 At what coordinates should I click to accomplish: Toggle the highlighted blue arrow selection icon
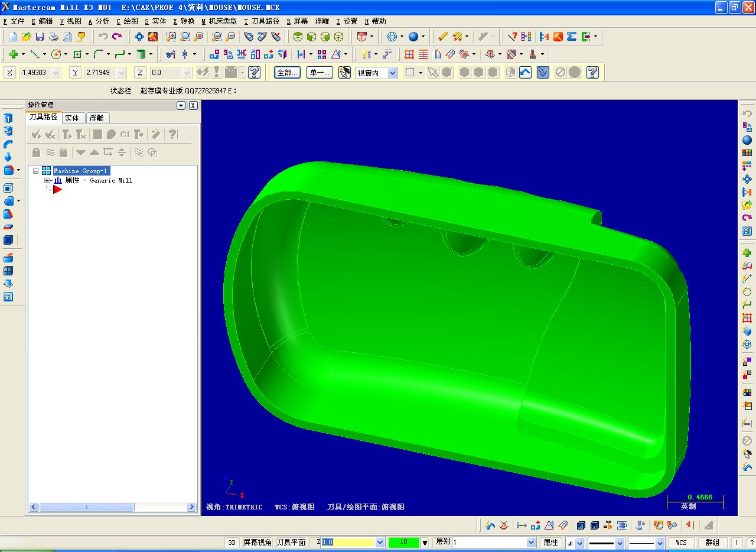coord(526,73)
